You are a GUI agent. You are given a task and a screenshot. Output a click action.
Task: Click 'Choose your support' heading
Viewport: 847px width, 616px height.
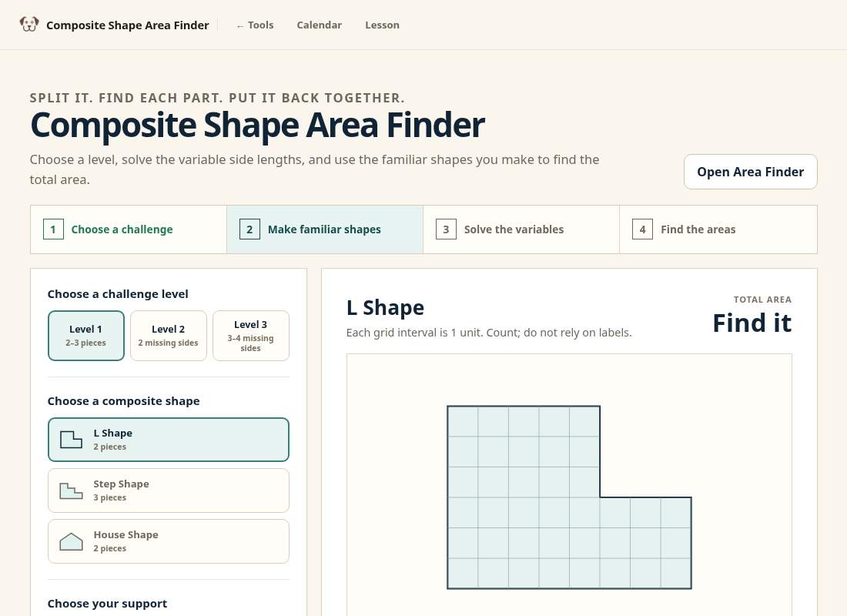pyautogui.click(x=107, y=604)
